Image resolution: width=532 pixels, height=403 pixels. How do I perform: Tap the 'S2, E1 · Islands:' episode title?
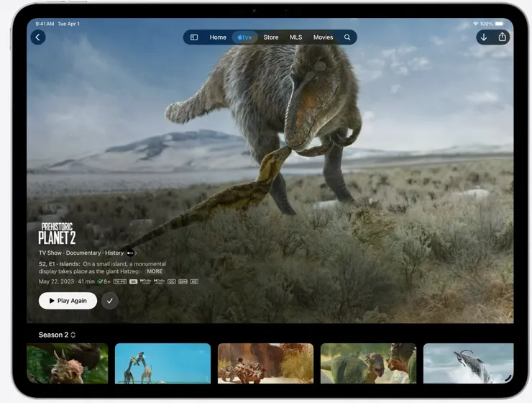[60, 264]
